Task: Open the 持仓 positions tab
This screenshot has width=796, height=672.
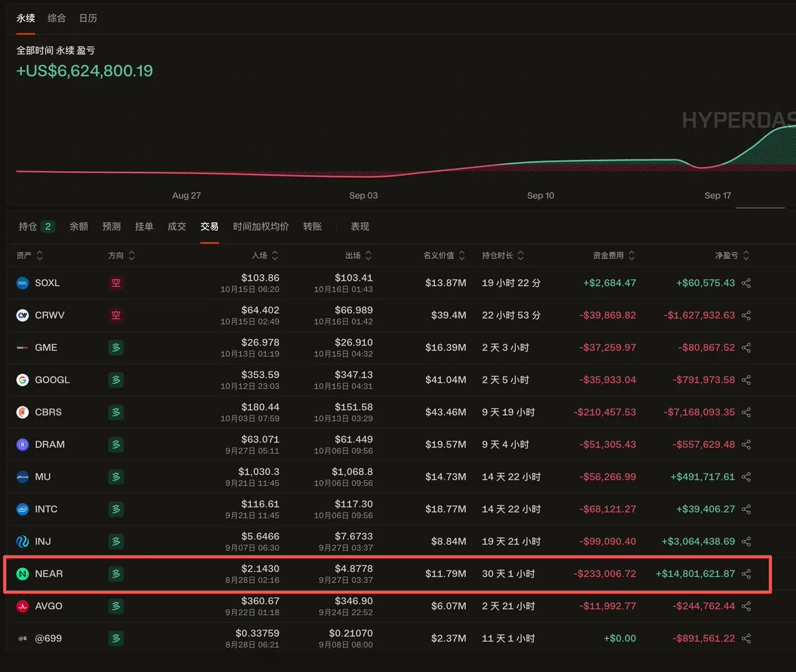Action: (36, 227)
